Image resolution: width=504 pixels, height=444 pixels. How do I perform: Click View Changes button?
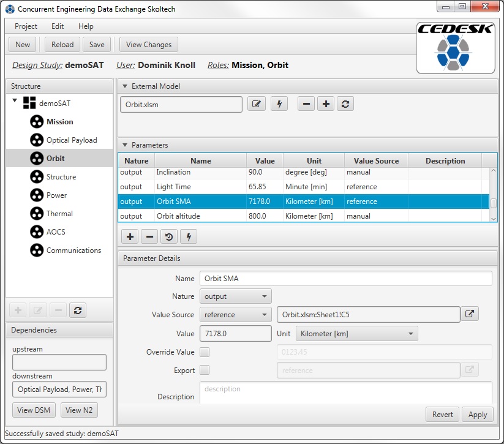(x=148, y=44)
